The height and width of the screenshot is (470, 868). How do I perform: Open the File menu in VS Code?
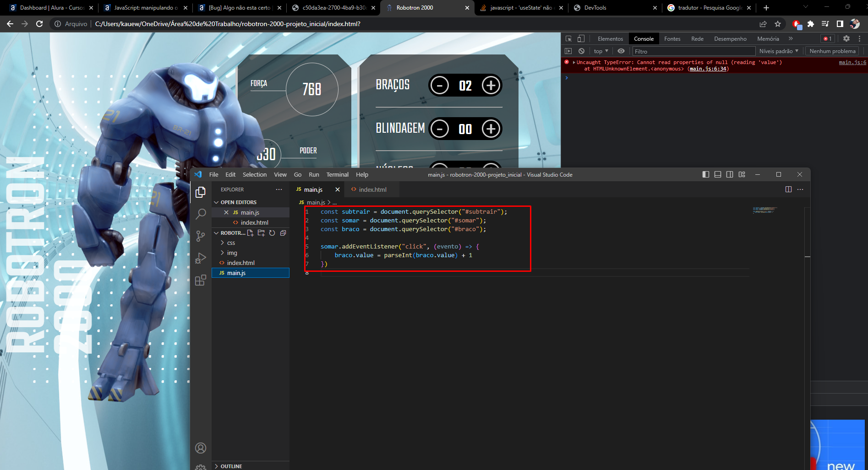click(213, 174)
